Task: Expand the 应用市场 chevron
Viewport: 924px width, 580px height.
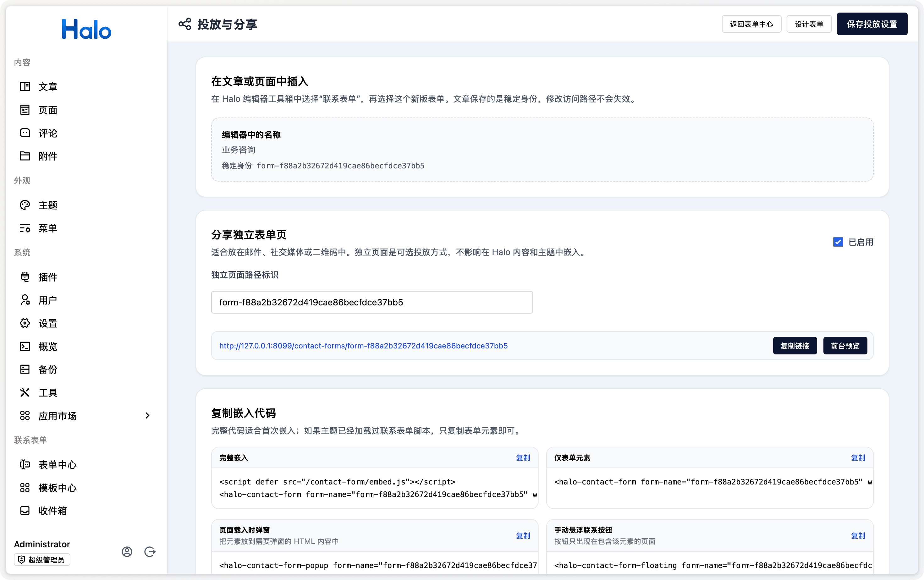Action: (147, 415)
